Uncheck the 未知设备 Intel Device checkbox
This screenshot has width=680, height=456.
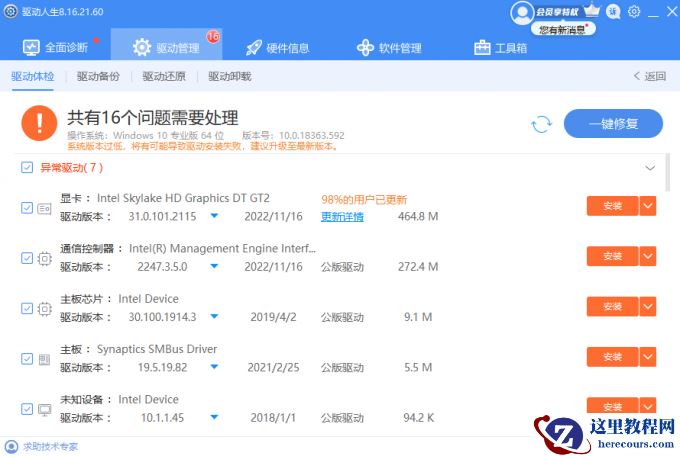pyautogui.click(x=27, y=409)
